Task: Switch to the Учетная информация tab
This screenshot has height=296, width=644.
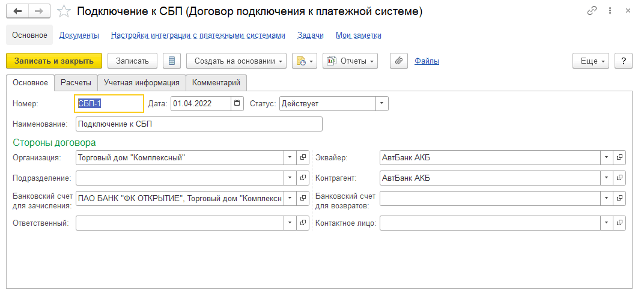Action: pos(141,82)
